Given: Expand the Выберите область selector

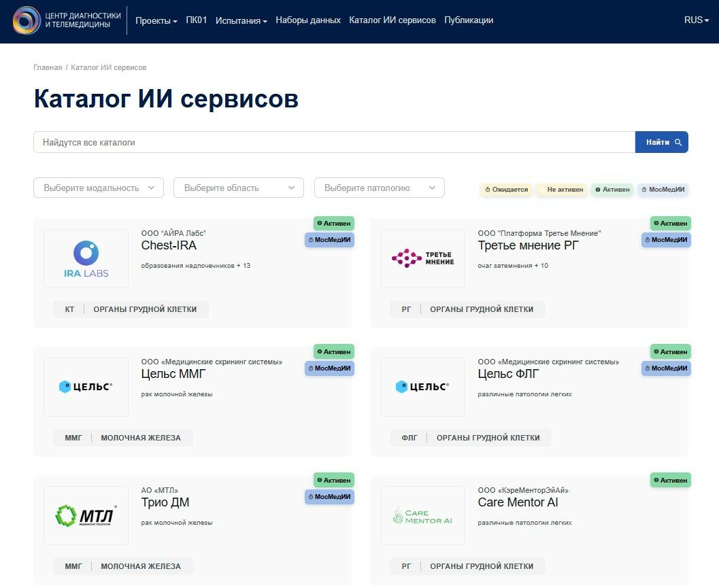Looking at the screenshot, I should (x=238, y=187).
